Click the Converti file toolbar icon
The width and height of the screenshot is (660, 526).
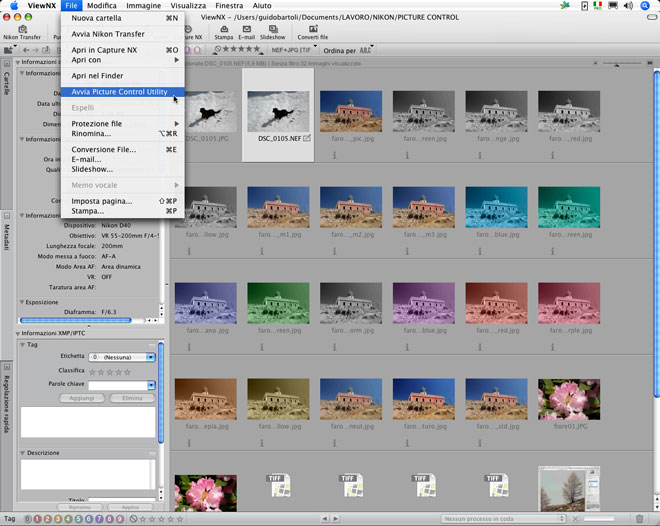tap(313, 29)
